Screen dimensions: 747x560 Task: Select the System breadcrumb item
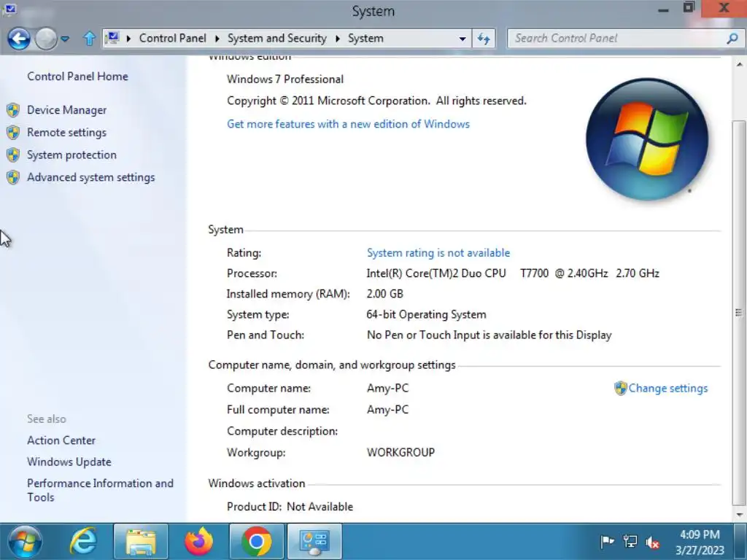pos(365,38)
